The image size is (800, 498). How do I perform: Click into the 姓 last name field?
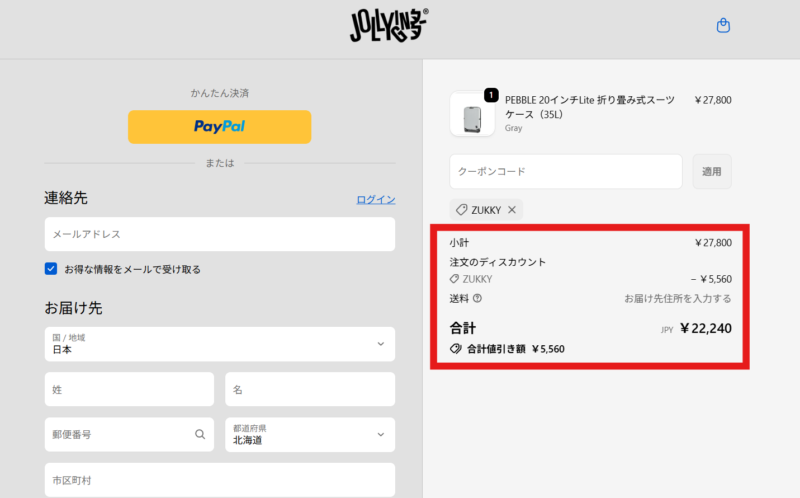tap(129, 389)
